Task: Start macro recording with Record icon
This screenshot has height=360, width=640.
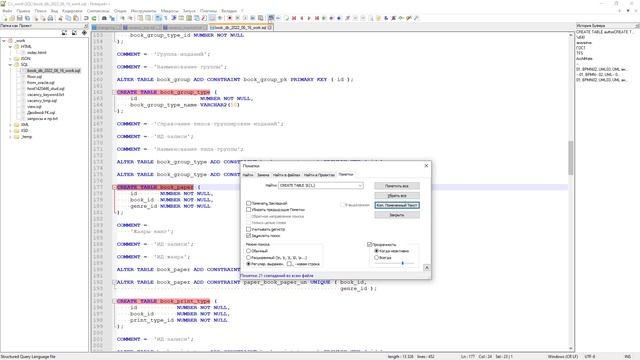Action: click(230, 18)
